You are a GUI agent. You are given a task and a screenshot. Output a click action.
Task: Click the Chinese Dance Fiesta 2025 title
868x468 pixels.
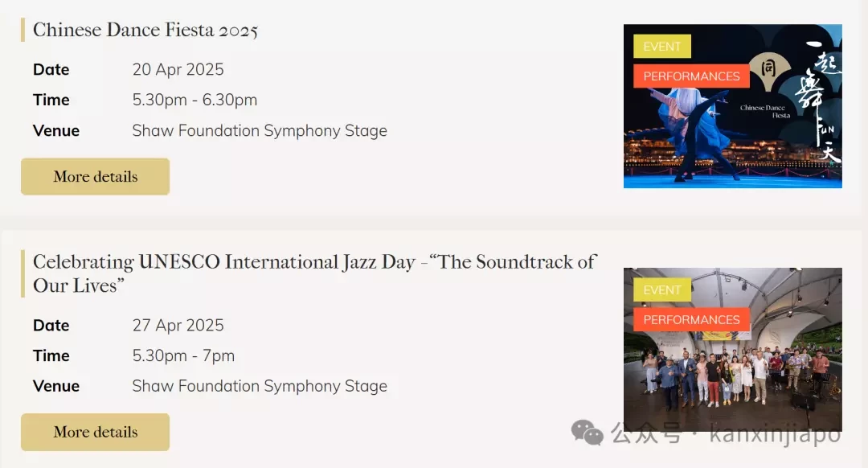tap(145, 30)
